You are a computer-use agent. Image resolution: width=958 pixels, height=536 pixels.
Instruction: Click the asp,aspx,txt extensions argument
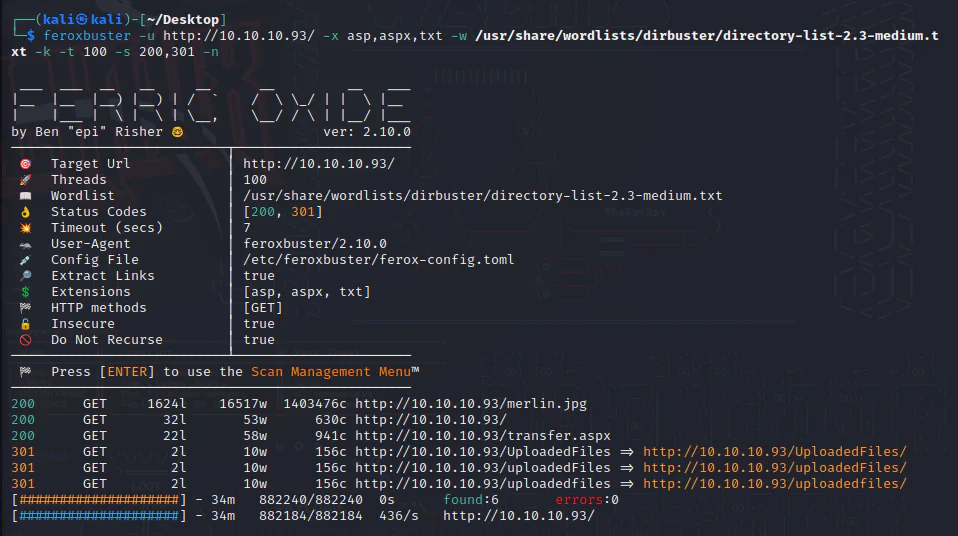tap(395, 36)
